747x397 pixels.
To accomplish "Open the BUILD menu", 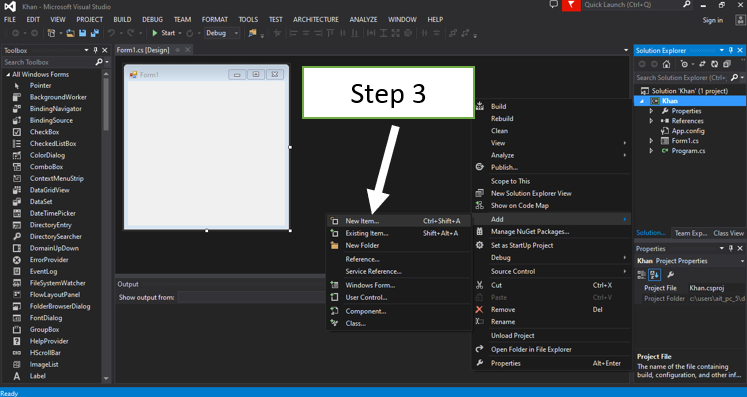I will click(x=122, y=20).
